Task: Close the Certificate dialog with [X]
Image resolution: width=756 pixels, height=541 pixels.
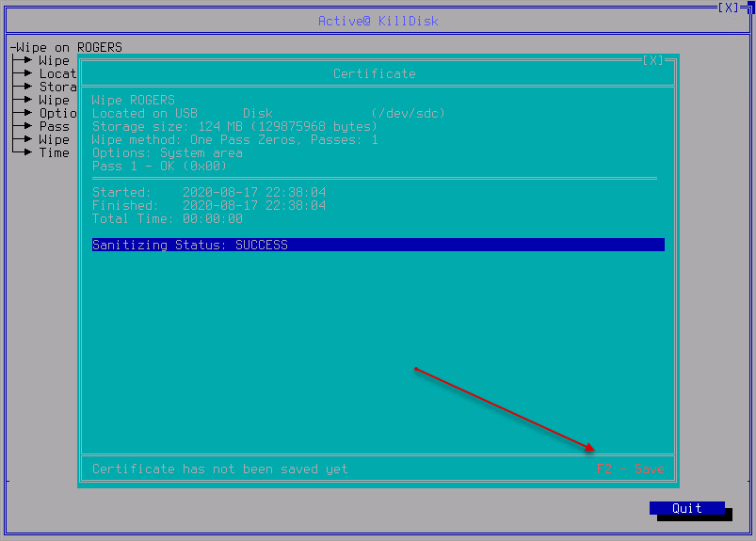Action: (x=653, y=60)
